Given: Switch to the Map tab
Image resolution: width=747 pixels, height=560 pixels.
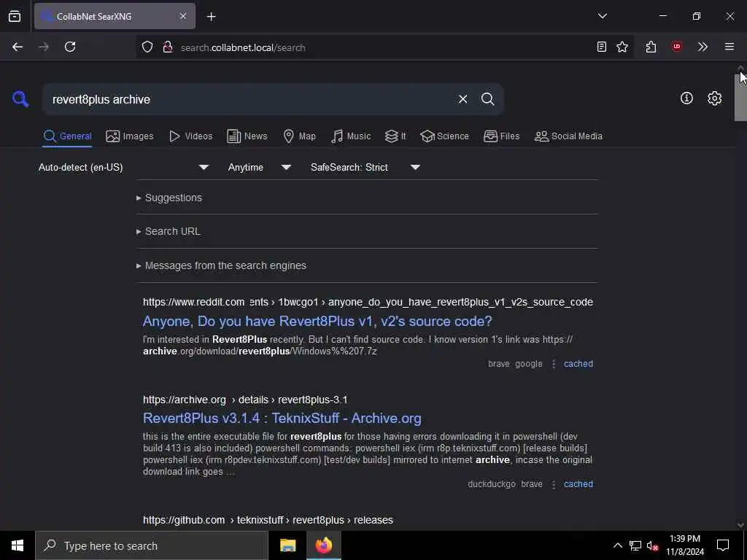Looking at the screenshot, I should [x=299, y=136].
